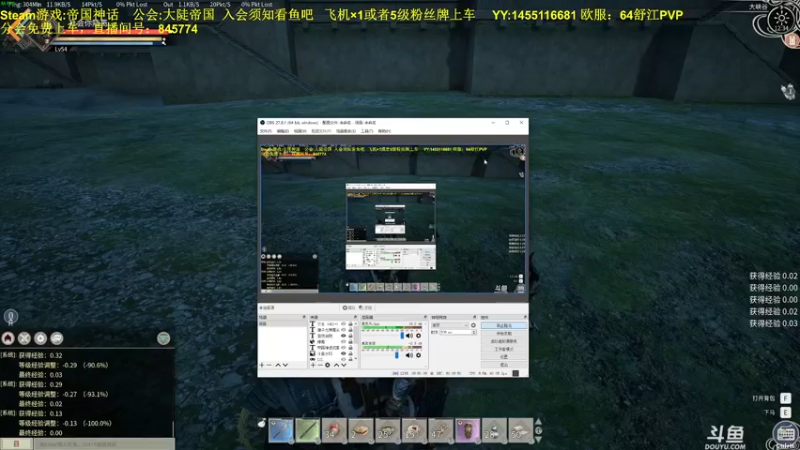Switch to next hotbar page with down arrow
800x450 pixels.
pyautogui.click(x=538, y=439)
